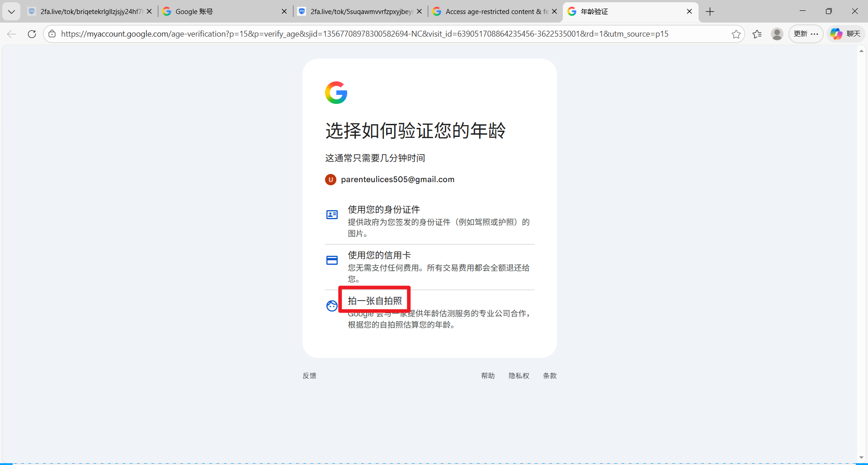Click the back navigation arrow
This screenshot has height=465, width=868.
11,34
